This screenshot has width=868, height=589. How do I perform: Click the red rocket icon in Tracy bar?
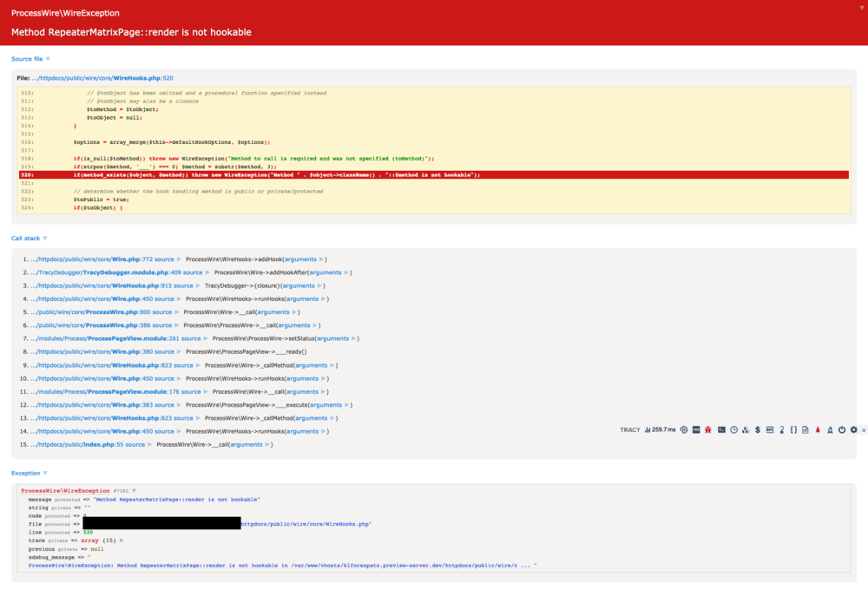818,429
